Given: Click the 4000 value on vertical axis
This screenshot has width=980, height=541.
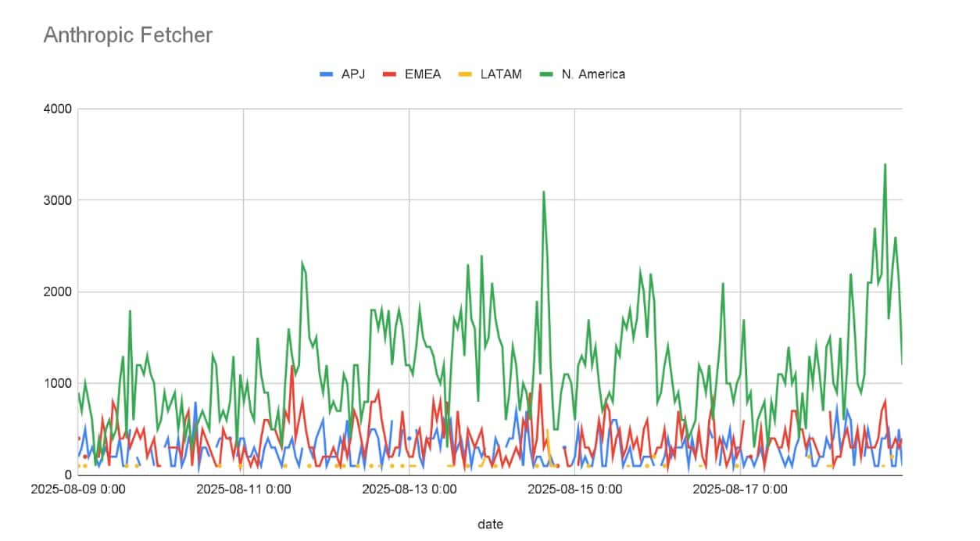Looking at the screenshot, I should tap(59, 109).
